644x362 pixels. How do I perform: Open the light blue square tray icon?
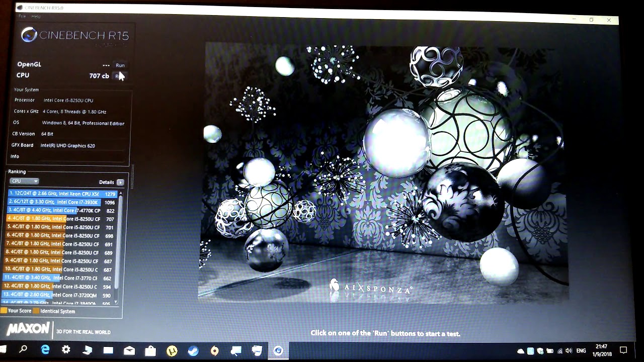click(x=531, y=351)
